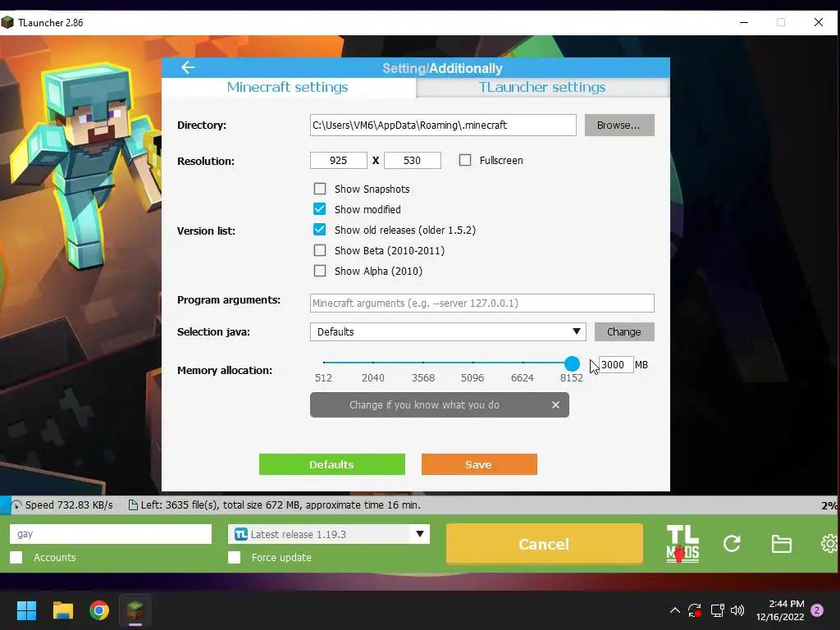Click the green Defaults button
Image resolution: width=840 pixels, height=630 pixels.
[332, 464]
